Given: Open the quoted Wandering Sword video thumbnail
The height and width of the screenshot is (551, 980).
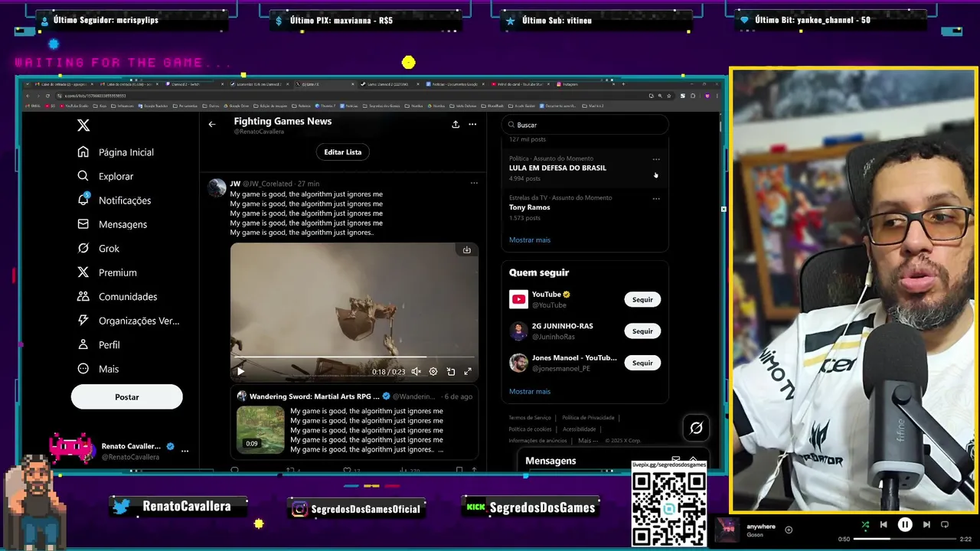Looking at the screenshot, I should 260,429.
